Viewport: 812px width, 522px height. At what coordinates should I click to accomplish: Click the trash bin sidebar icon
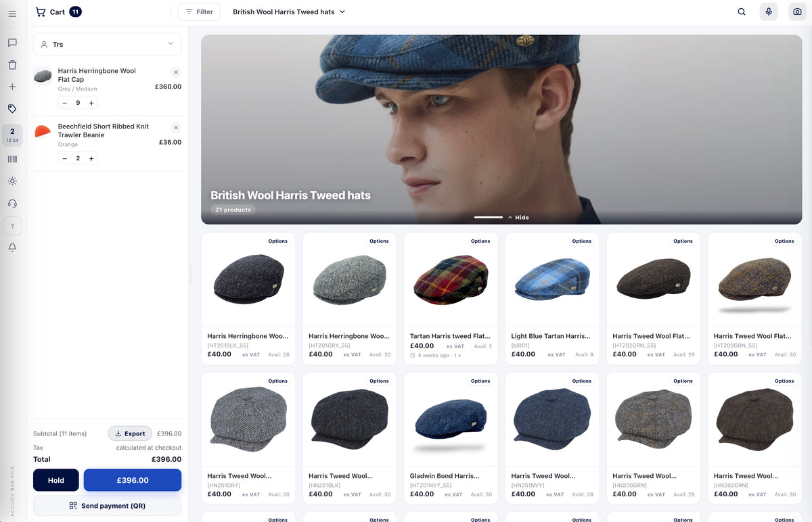point(12,65)
